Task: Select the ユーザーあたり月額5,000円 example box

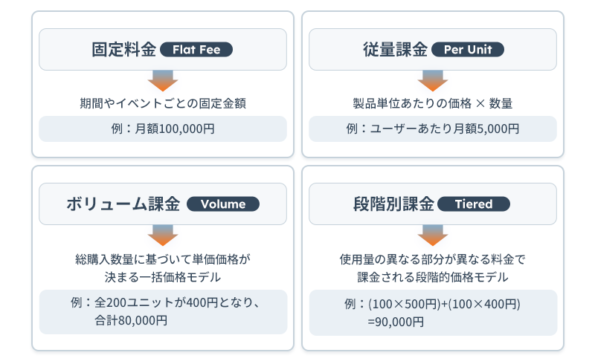Action: [432, 129]
